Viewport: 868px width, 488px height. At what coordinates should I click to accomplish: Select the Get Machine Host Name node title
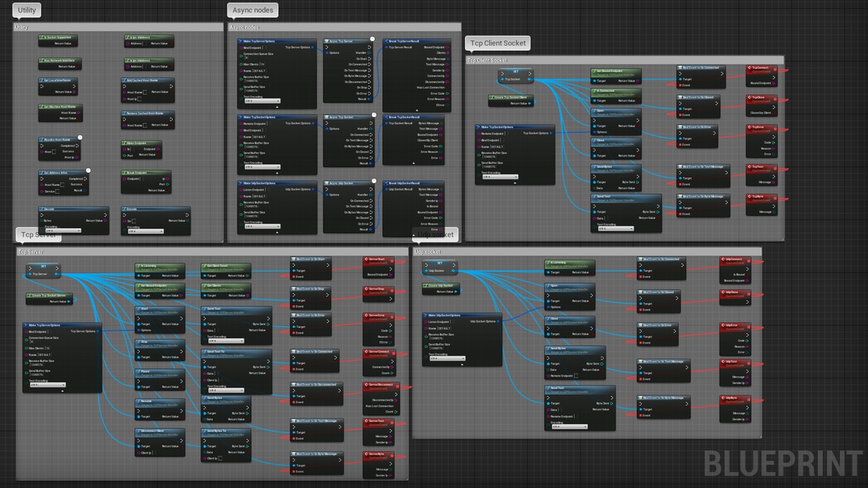61,107
